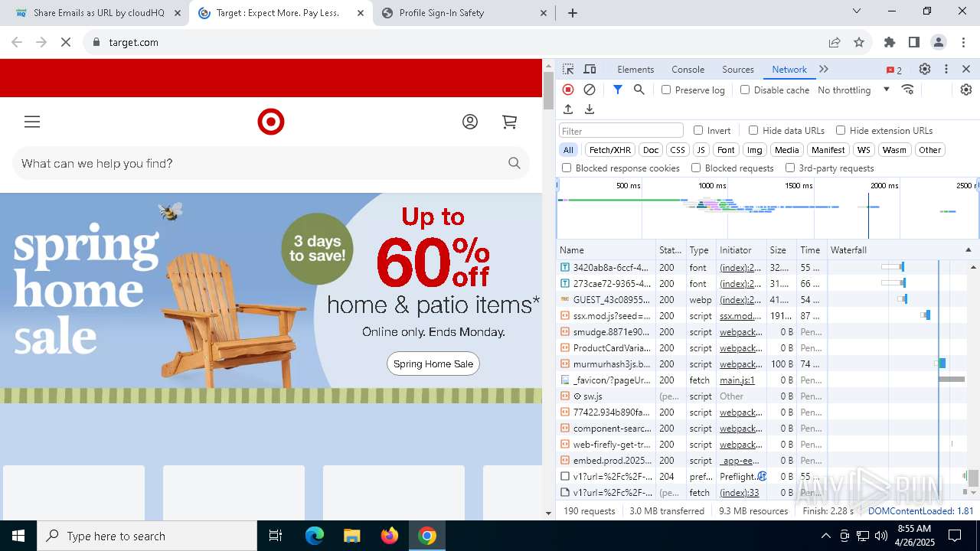This screenshot has height=551, width=980.
Task: Open the Target hamburger menu
Action: [x=32, y=122]
